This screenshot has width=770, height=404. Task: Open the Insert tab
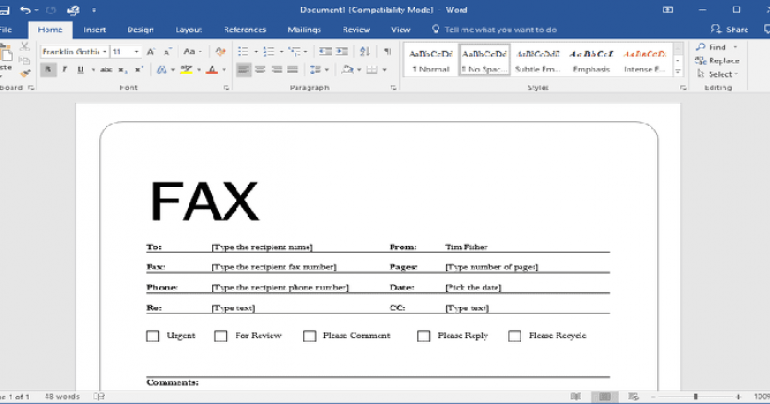[x=94, y=30]
